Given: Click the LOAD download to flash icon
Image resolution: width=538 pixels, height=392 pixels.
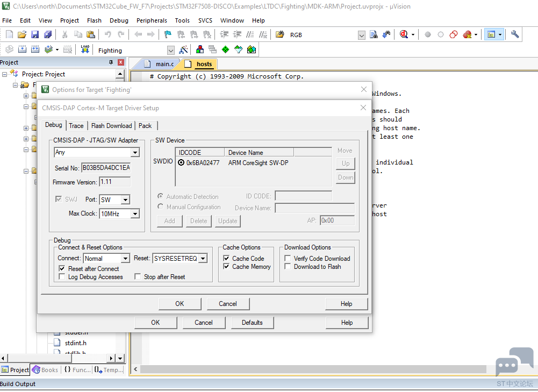Looking at the screenshot, I should point(85,49).
